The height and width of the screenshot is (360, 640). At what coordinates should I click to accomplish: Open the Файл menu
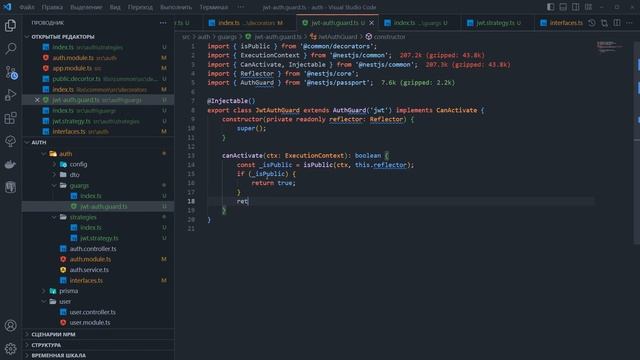[27, 7]
